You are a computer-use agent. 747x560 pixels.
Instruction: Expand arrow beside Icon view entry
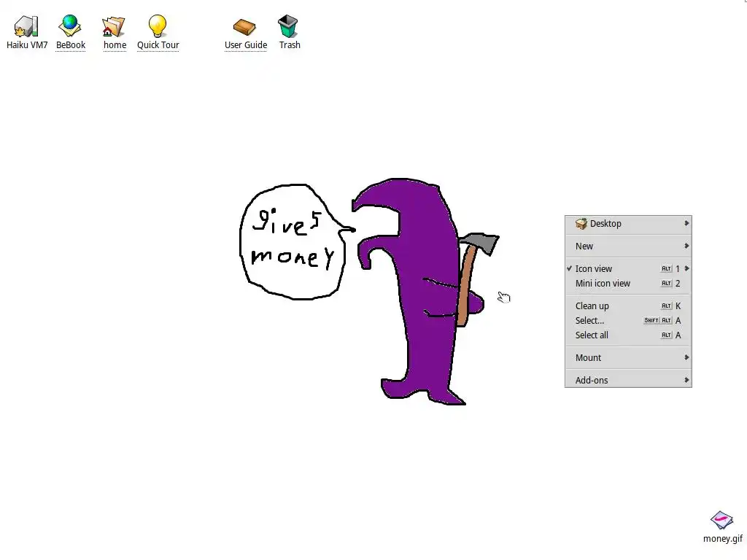point(686,268)
